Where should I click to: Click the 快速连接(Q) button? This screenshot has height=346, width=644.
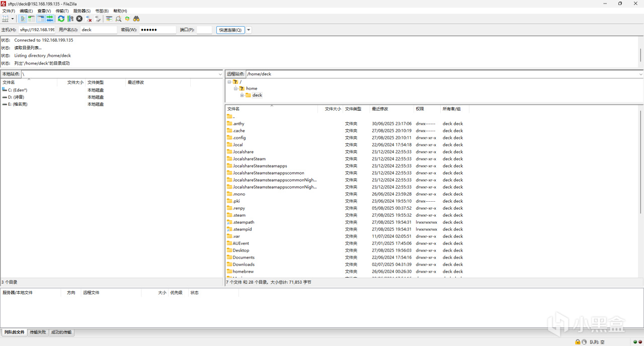(x=230, y=30)
